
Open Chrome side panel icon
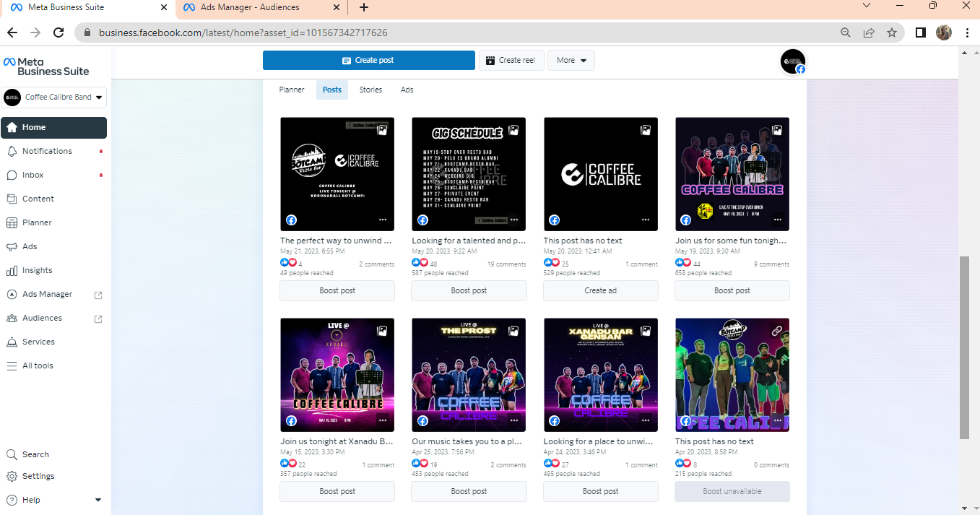(920, 33)
